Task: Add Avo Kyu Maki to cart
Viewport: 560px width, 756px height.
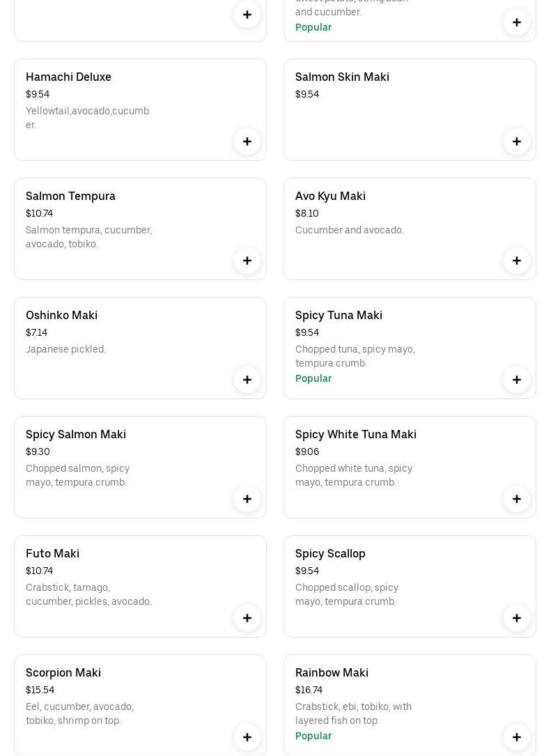Action: pos(517,261)
